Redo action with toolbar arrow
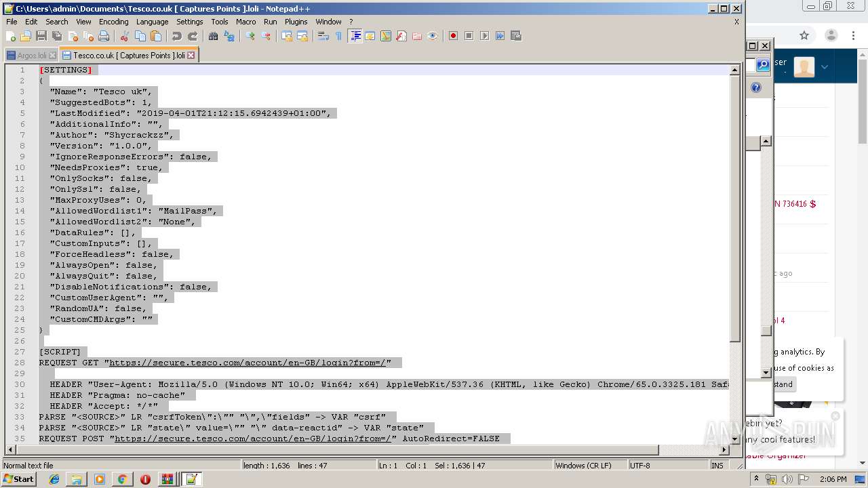Image resolution: width=868 pixels, height=488 pixels. point(193,36)
